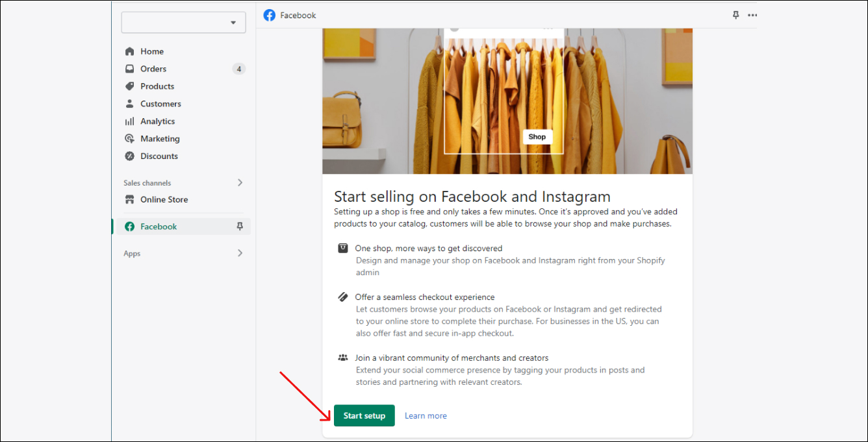This screenshot has height=442, width=868.
Task: Expand the Apps section chevron
Action: click(x=240, y=253)
